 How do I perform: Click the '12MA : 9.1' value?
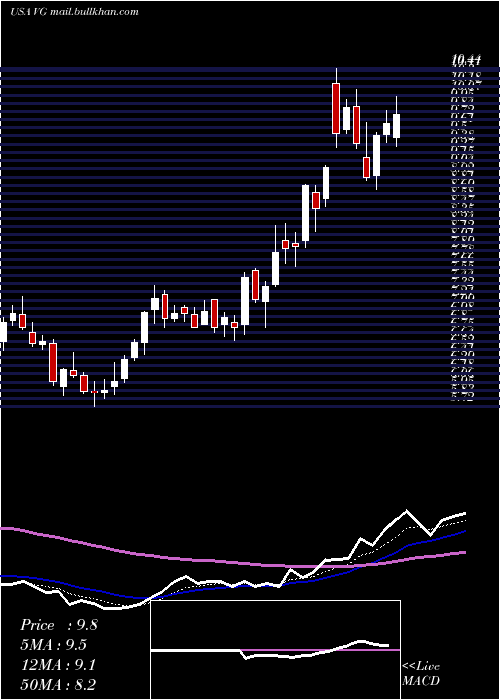click(58, 665)
